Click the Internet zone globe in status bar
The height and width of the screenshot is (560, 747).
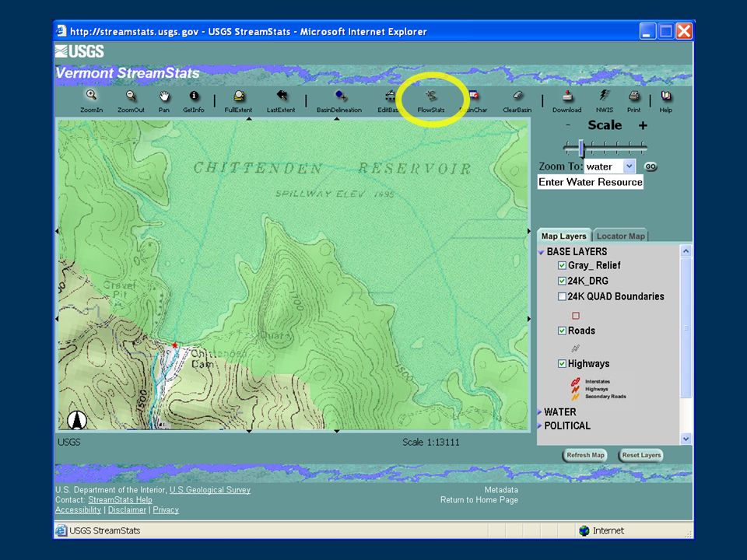584,530
